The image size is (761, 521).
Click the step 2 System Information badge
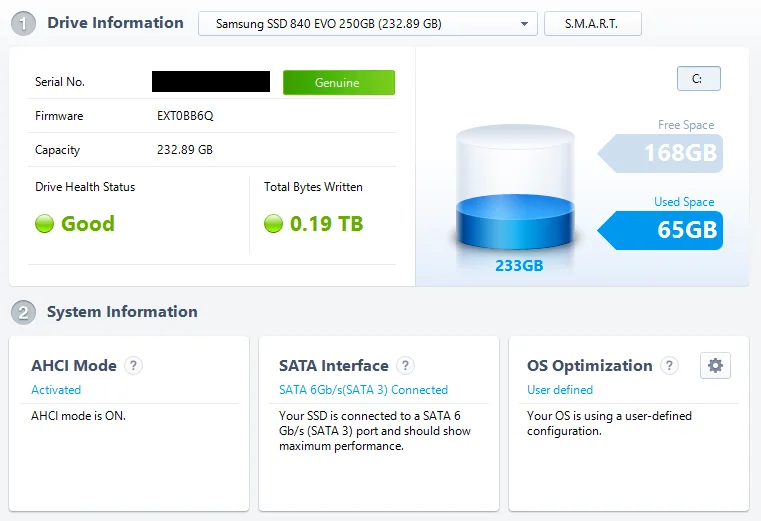(23, 312)
